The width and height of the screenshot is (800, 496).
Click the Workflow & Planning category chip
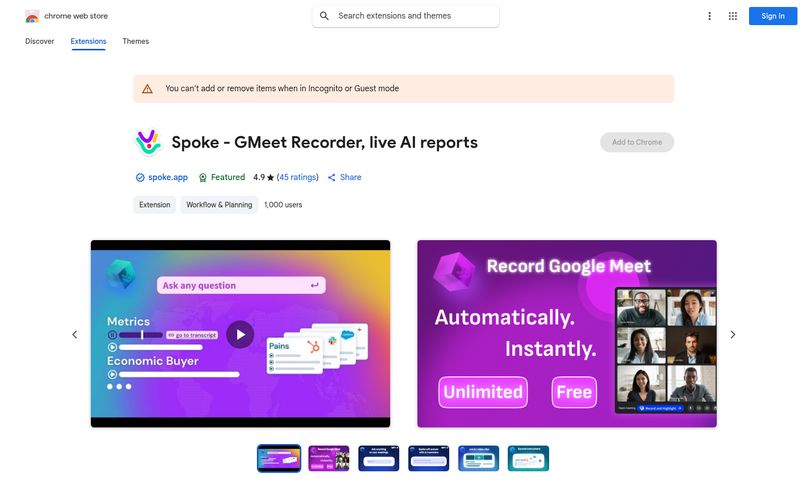[x=219, y=205]
